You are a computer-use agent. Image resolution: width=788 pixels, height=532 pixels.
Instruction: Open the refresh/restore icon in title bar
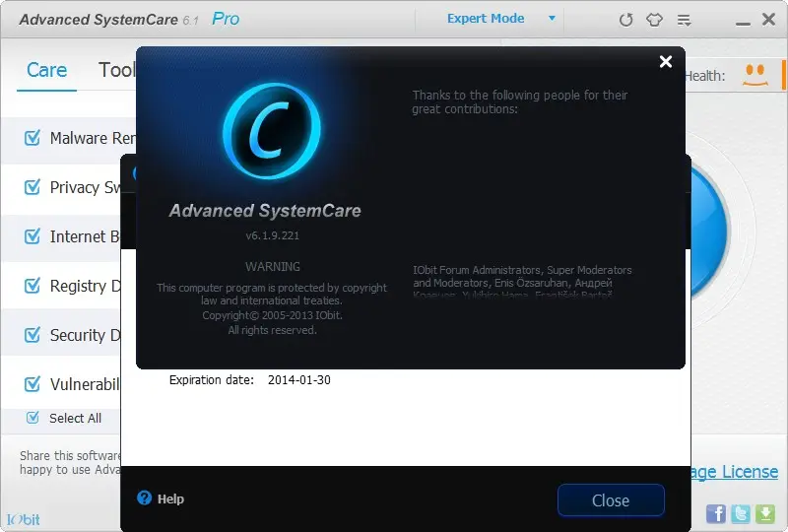click(625, 20)
